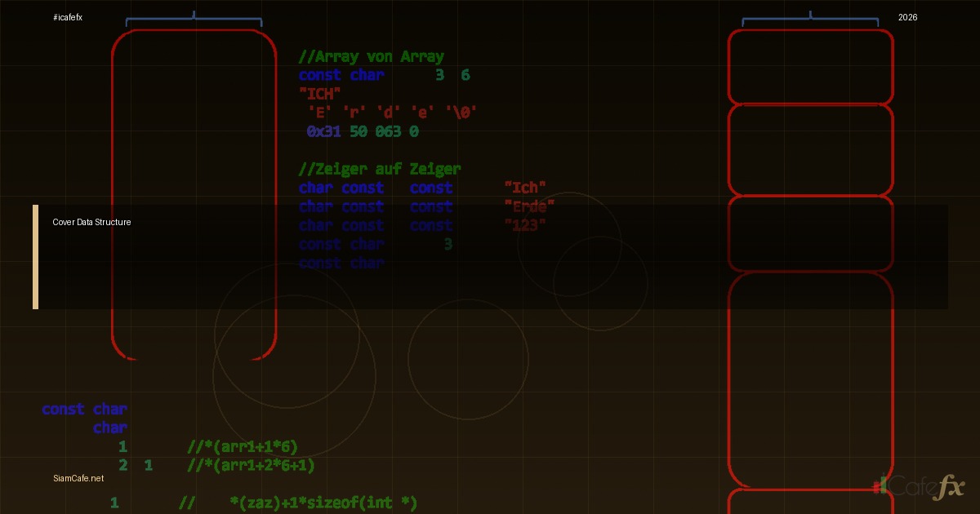Click the //*(arr1+1*6) comment
Viewport: 980px width, 514px height.
[x=243, y=446]
